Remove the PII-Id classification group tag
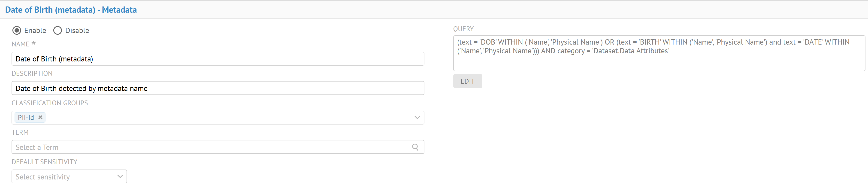This screenshot has width=868, height=185. (x=40, y=117)
